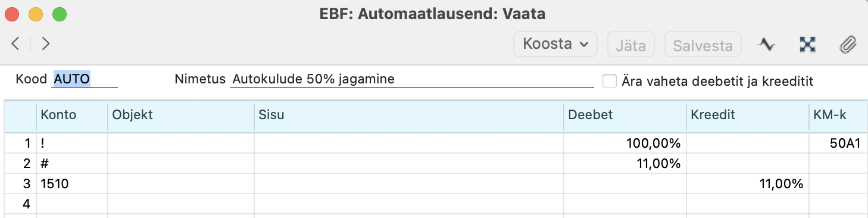This screenshot has width=868, height=218.
Task: Go to next record with forward arrow
Action: pyautogui.click(x=45, y=43)
